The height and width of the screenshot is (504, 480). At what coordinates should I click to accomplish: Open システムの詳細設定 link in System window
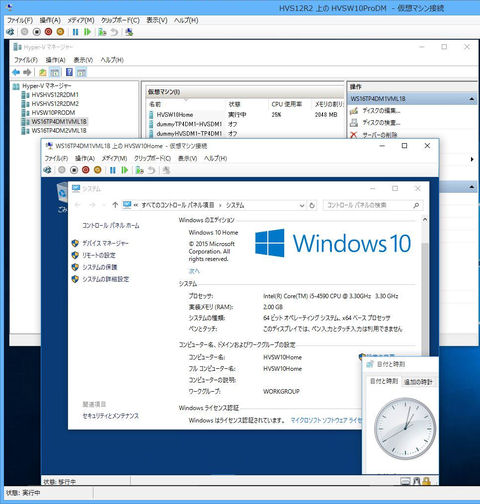pyautogui.click(x=105, y=279)
